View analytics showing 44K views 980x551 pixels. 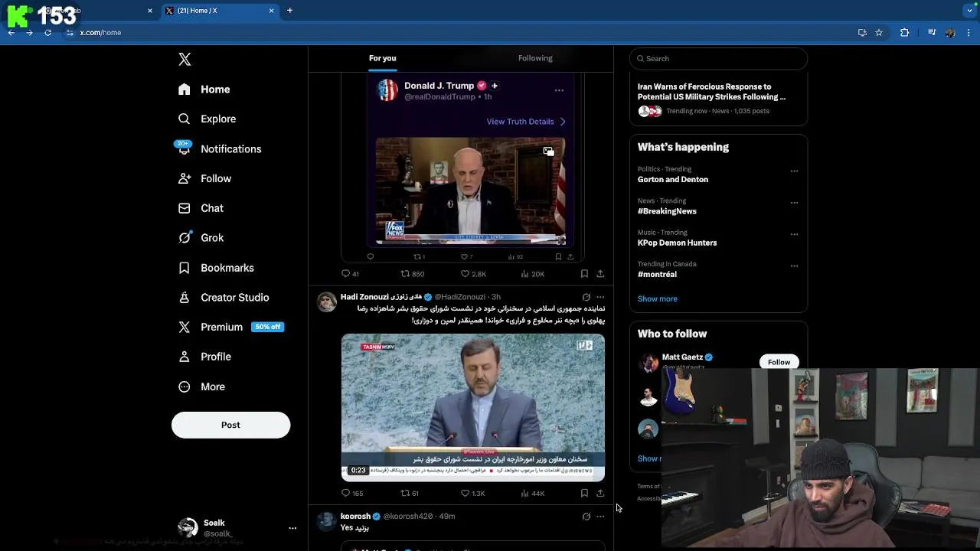(532, 494)
